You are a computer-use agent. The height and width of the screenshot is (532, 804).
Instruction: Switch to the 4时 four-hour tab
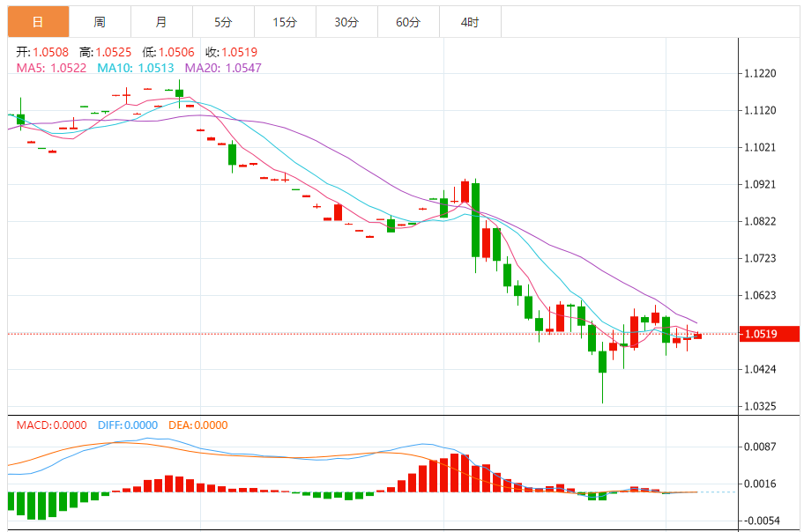[470, 22]
